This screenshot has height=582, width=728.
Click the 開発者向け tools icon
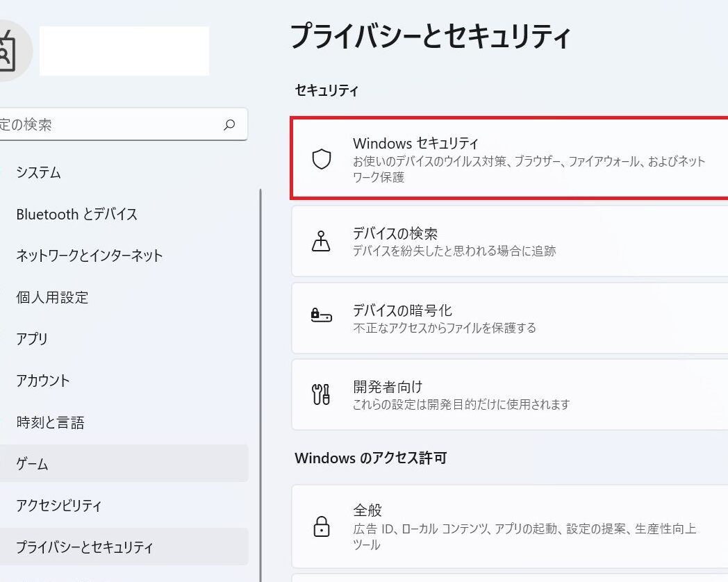(x=321, y=394)
